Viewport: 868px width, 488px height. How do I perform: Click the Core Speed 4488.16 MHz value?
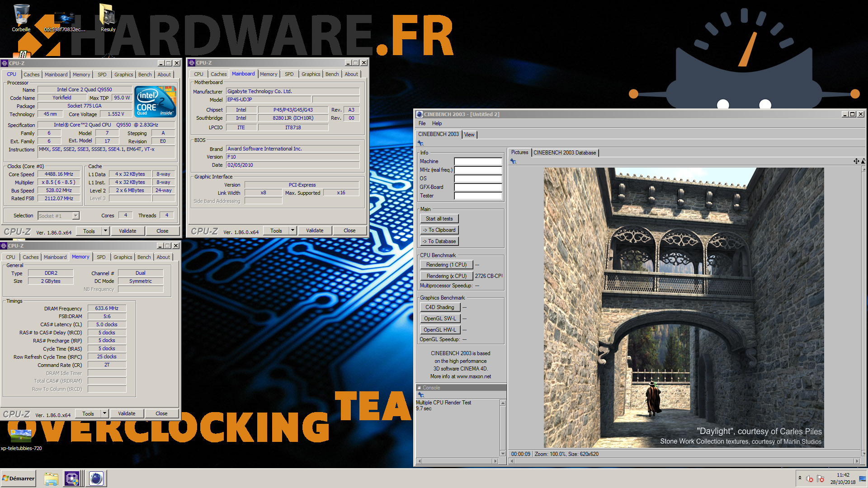coord(59,174)
